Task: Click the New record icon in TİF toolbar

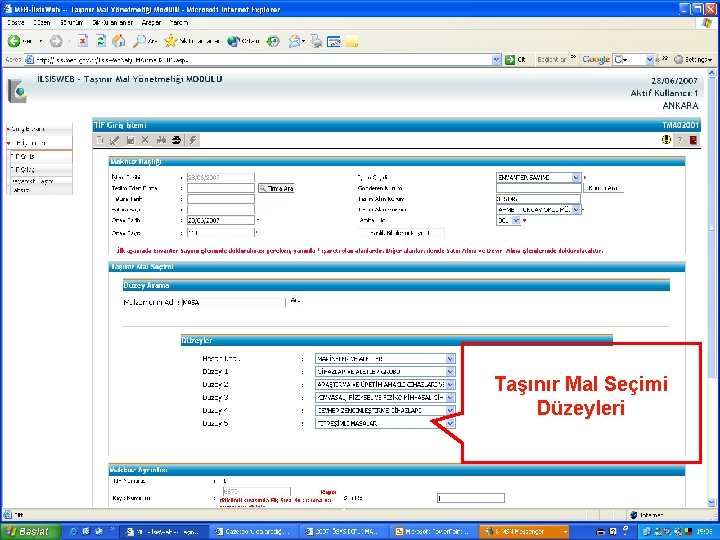Action: 100,140
